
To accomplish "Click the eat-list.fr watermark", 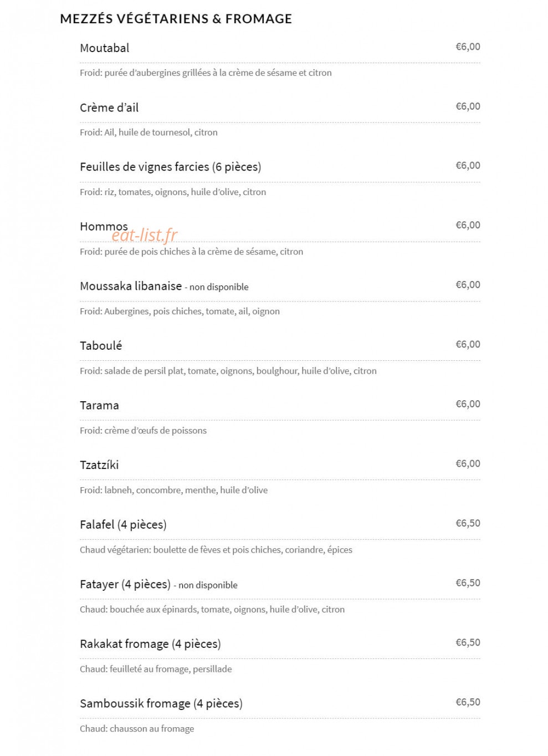I will [x=145, y=235].
